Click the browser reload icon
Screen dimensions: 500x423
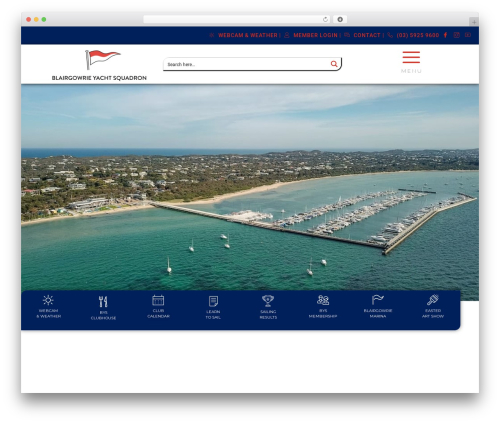pyautogui.click(x=325, y=19)
